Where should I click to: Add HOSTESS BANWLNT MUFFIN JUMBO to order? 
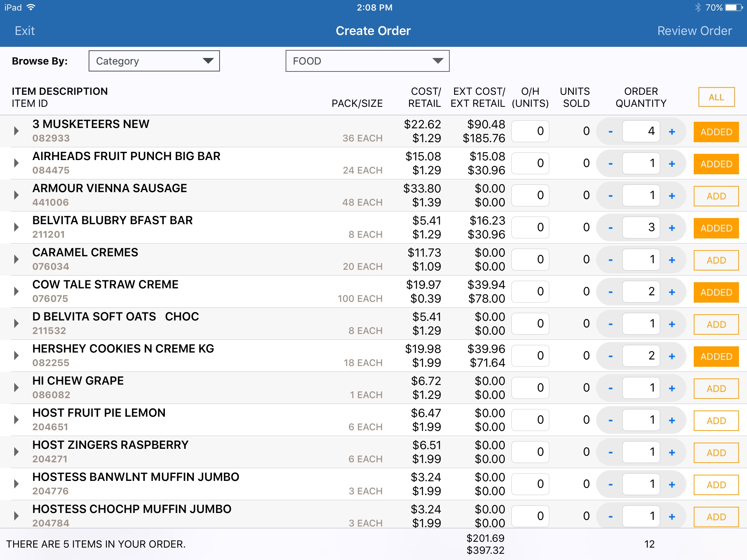coord(716,485)
